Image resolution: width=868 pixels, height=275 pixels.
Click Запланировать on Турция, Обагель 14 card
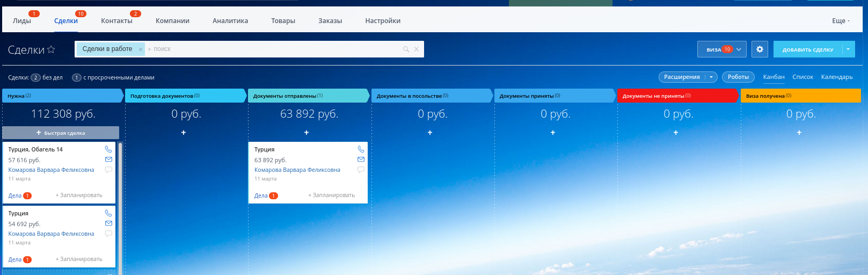coord(79,196)
